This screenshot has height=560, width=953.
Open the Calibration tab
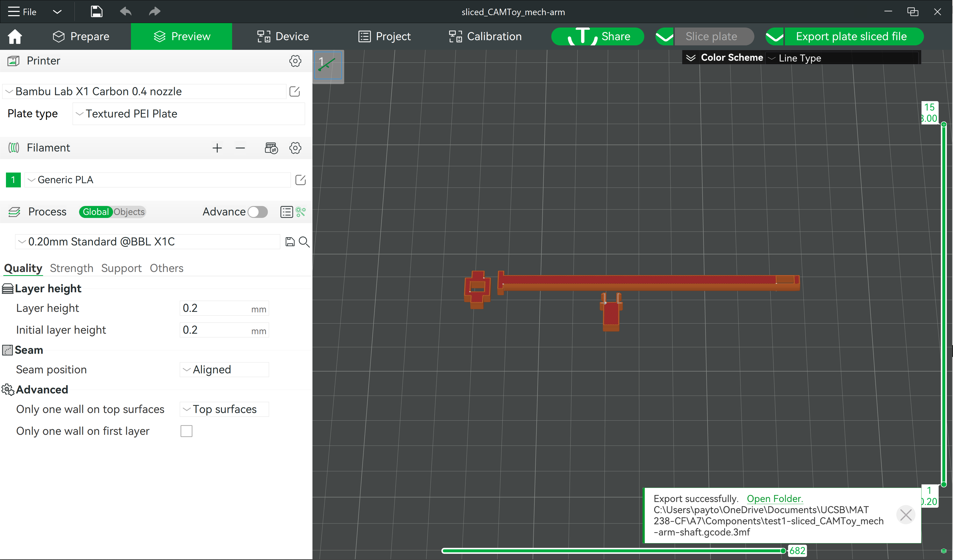click(x=485, y=36)
